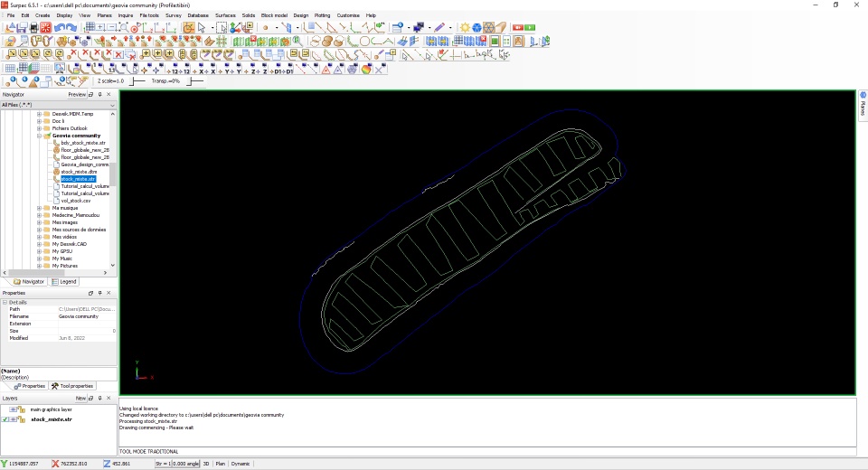This screenshot has height=470, width=868.
Task: Select bdy_stock_mixte.str file in tree
Action: 83,143
